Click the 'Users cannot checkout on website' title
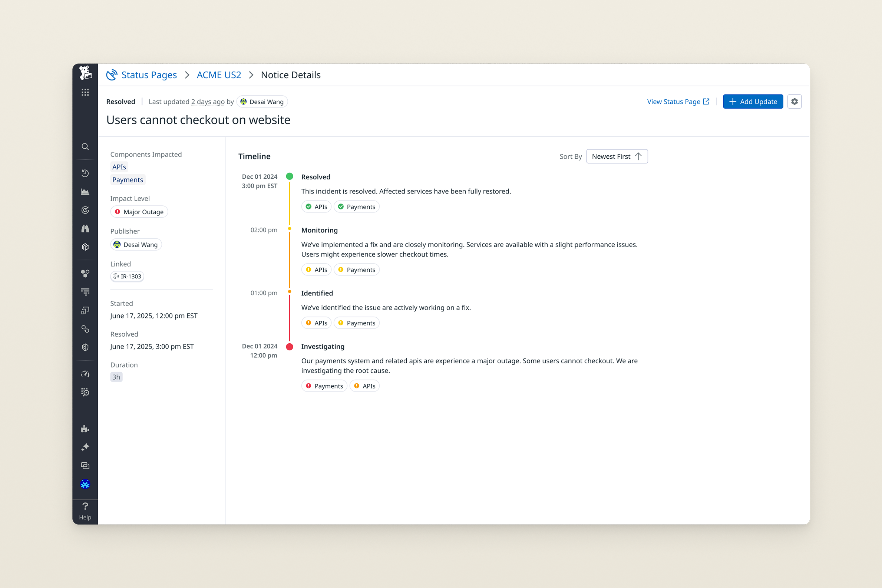The width and height of the screenshot is (882, 588). 198,120
